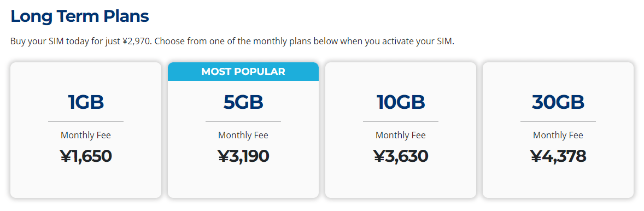Click Monthly Fee label under 10GB

click(x=400, y=135)
